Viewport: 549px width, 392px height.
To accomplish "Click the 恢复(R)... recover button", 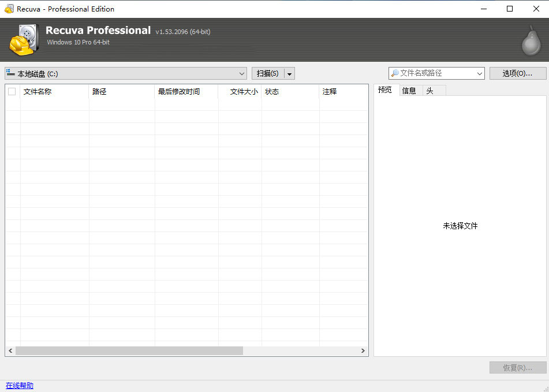I will coord(517,368).
